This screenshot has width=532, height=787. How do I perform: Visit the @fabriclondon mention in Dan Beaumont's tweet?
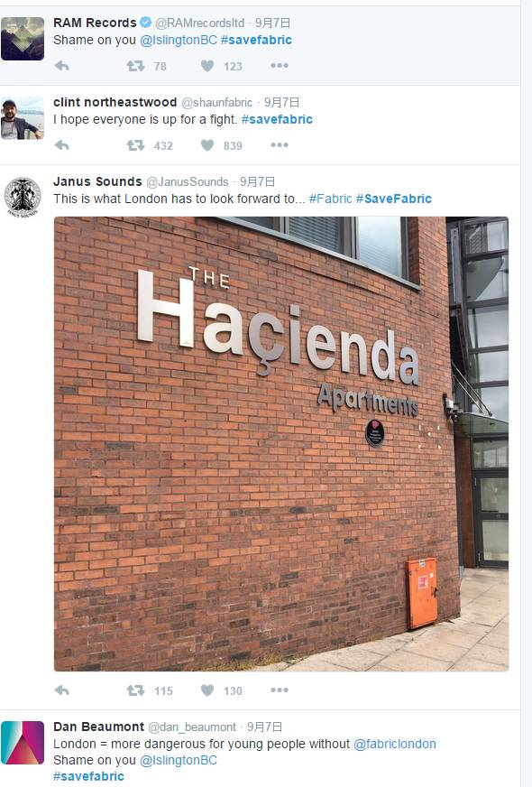point(395,744)
